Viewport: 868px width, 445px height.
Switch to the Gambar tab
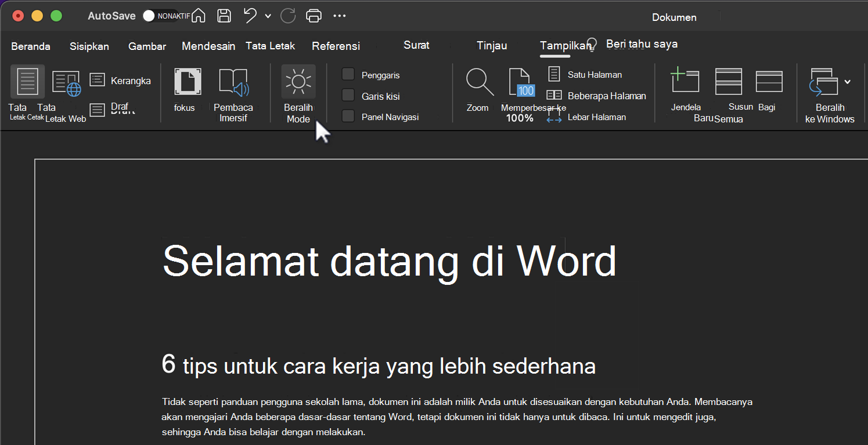pyautogui.click(x=147, y=46)
